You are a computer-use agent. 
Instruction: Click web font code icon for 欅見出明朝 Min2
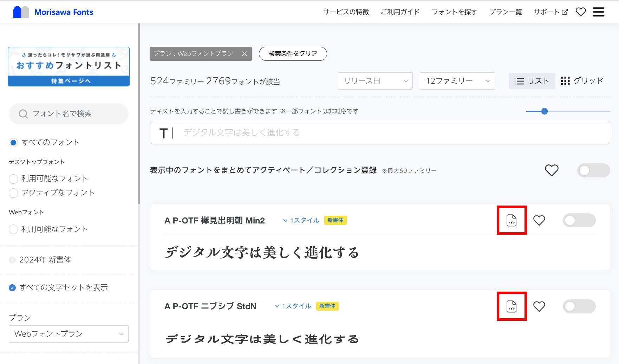click(512, 220)
